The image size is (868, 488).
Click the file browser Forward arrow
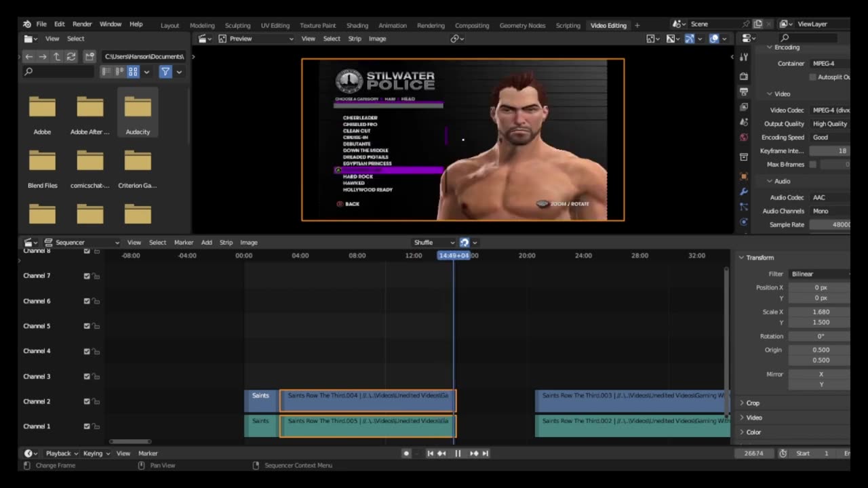coord(43,56)
